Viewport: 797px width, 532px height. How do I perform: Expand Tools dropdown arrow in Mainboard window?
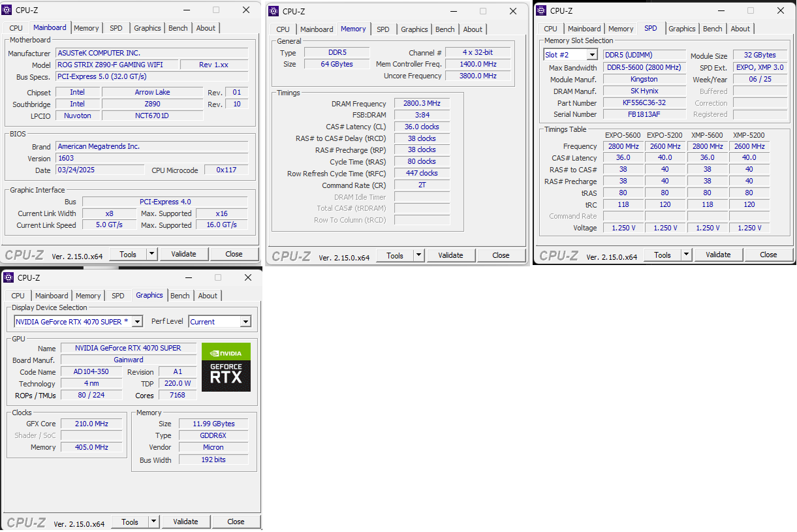coord(152,254)
